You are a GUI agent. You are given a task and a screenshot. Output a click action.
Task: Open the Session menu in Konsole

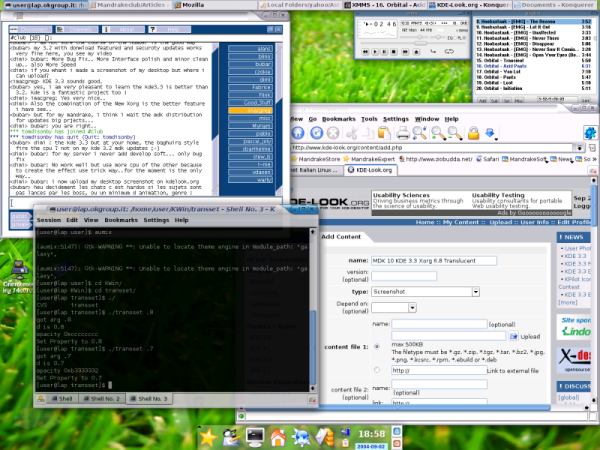tap(49, 220)
